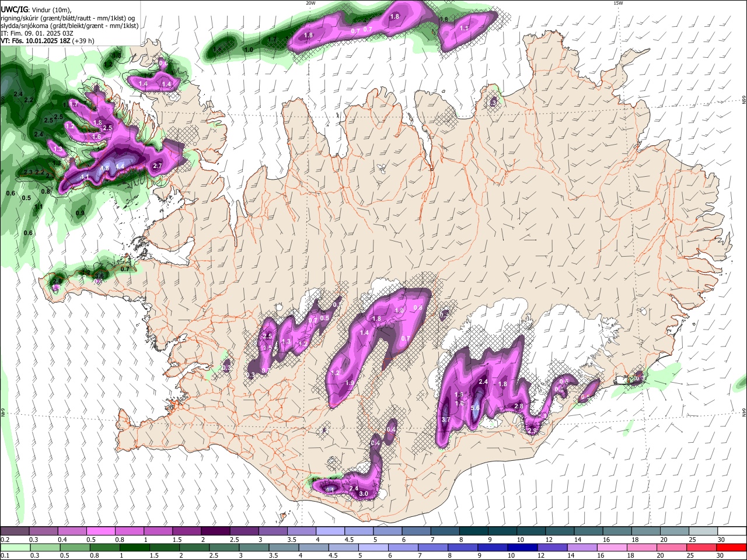This screenshot has width=747, height=560.
Task: Select the 'rigning/skúrir' description line
Action: (x=68, y=18)
